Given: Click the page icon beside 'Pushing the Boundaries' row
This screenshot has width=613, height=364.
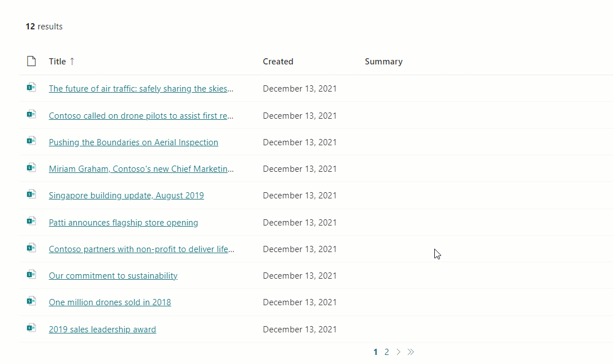Looking at the screenshot, I should 31,141.
